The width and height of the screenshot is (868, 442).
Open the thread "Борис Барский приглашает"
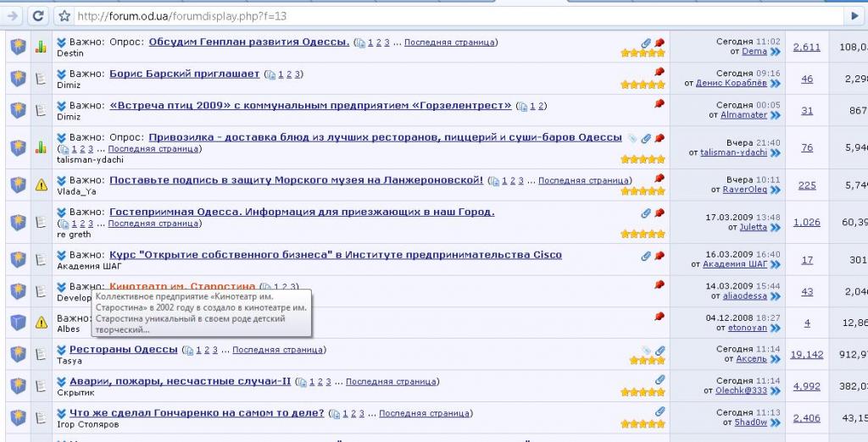184,74
